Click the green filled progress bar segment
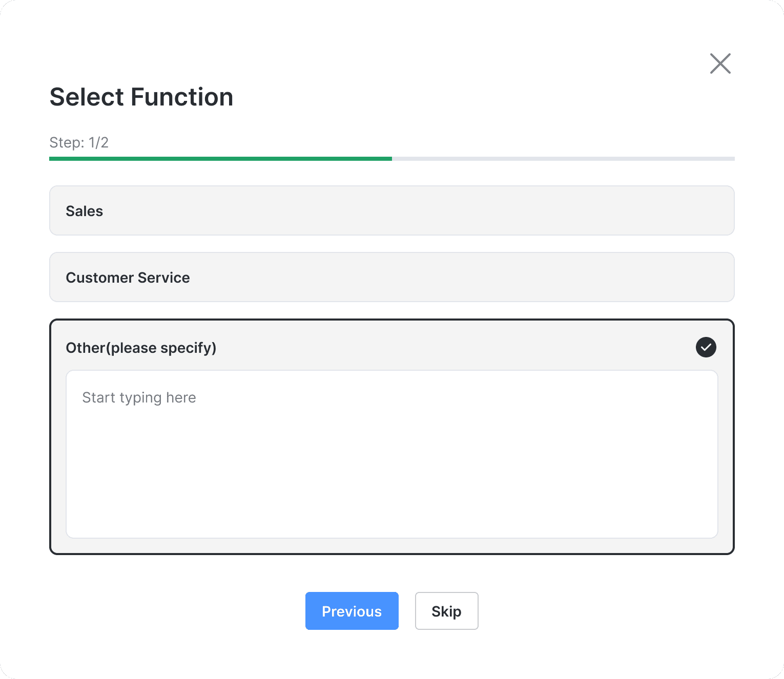 click(220, 159)
